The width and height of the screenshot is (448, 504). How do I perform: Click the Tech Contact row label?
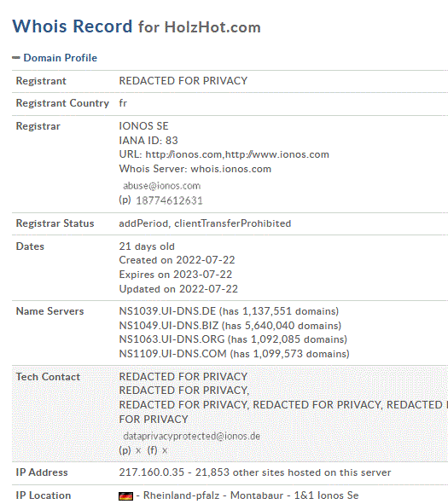pos(48,377)
